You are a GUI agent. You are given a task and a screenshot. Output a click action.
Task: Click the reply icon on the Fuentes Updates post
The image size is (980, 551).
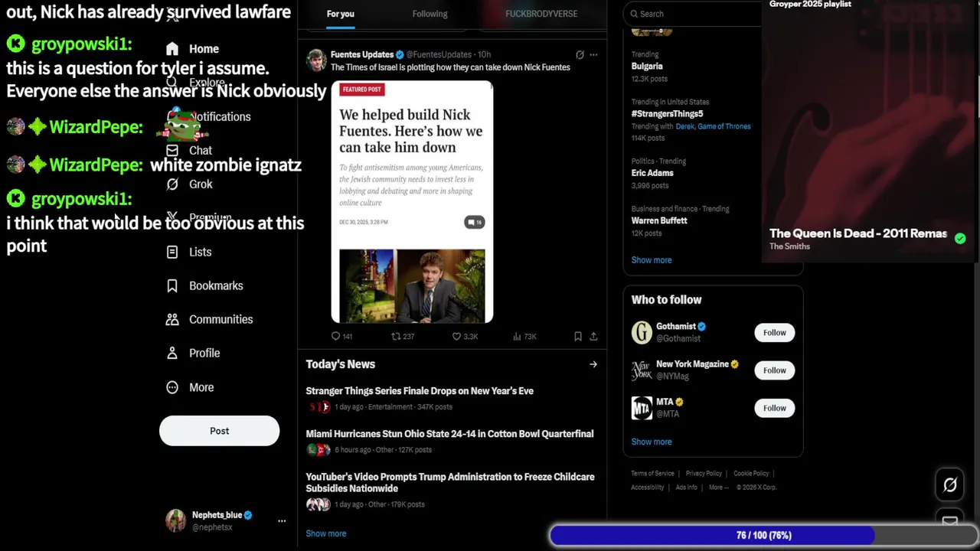(x=335, y=336)
